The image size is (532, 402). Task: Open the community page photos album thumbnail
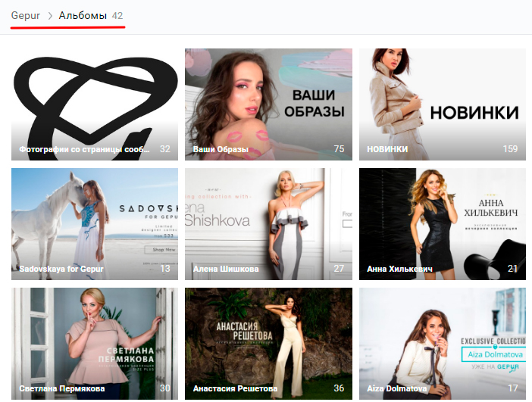pyautogui.click(x=95, y=104)
